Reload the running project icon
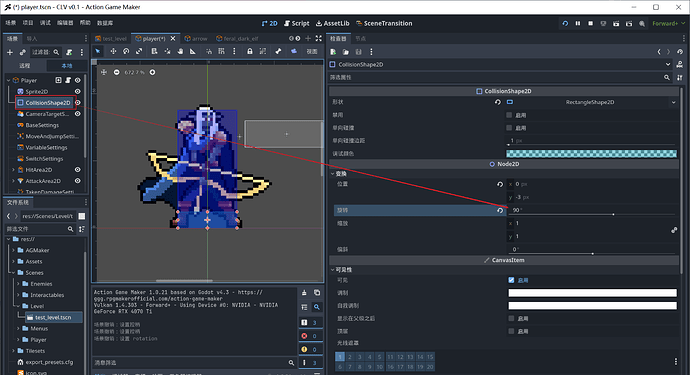This screenshot has width=690, height=375. point(565,23)
